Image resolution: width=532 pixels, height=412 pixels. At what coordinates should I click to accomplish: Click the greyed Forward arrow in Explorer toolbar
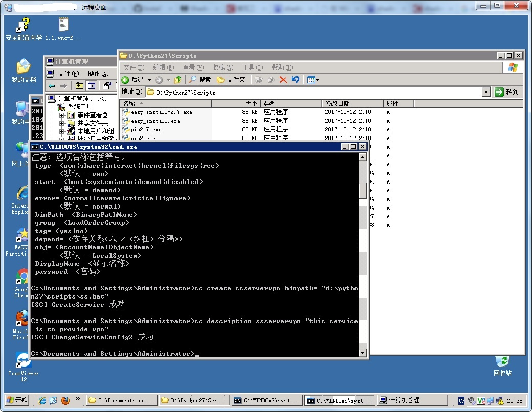click(x=159, y=80)
